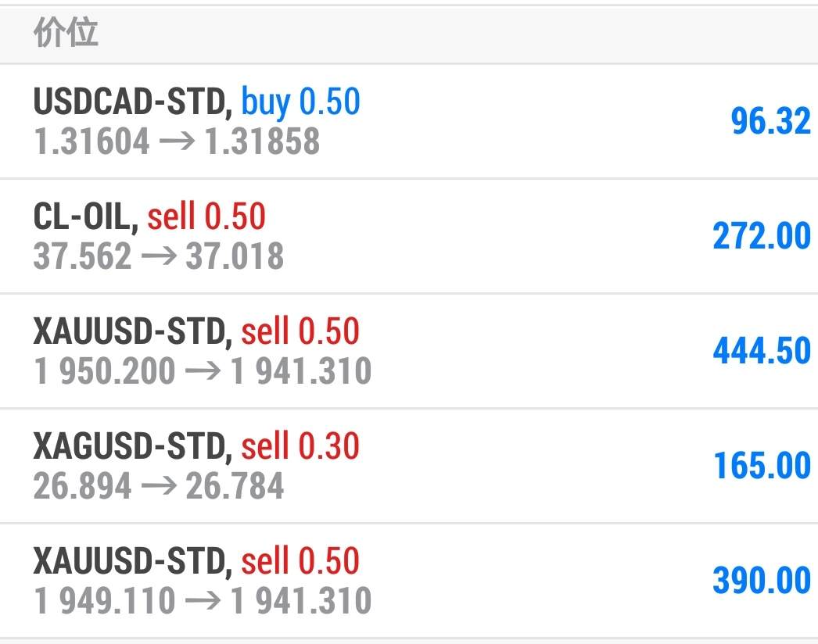This screenshot has width=818, height=644.
Task: Tap the CL-OIL symbol name
Action: (82, 216)
